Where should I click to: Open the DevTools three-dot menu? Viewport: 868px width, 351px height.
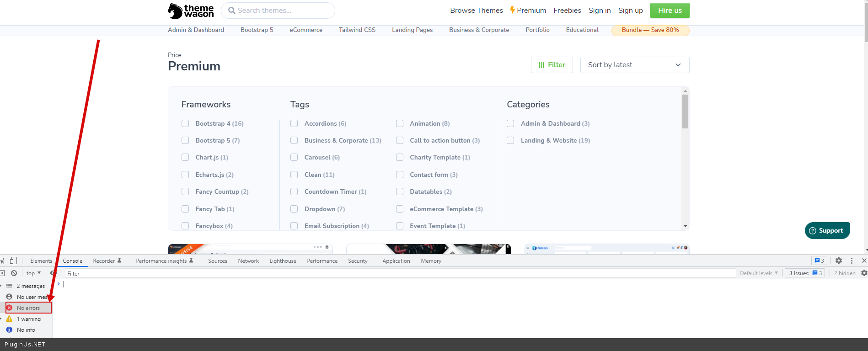pyautogui.click(x=851, y=261)
